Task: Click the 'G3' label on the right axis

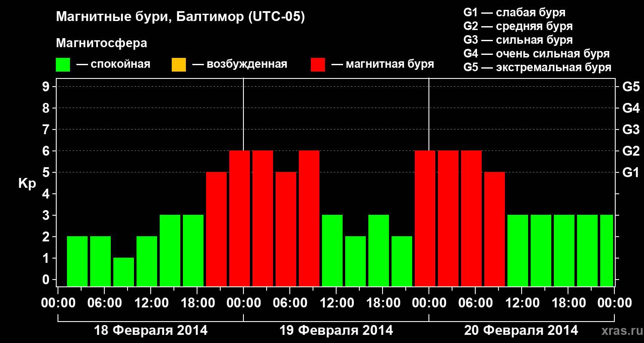Action: pos(631,129)
